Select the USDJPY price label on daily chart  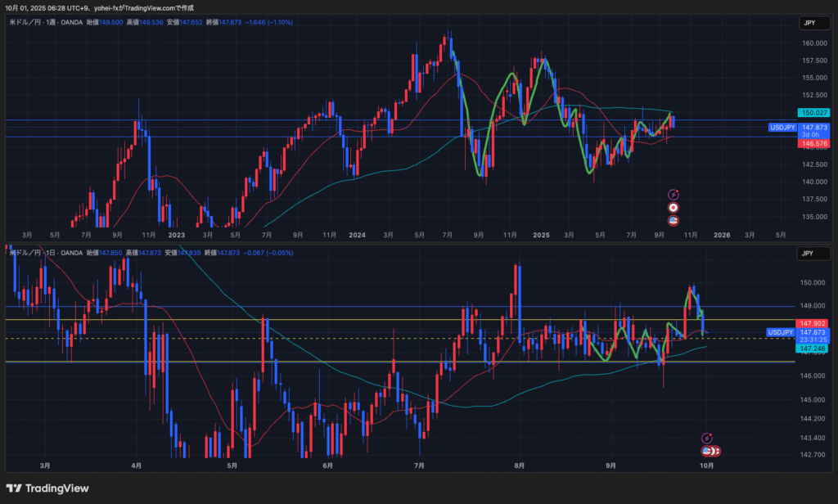pyautogui.click(x=781, y=332)
